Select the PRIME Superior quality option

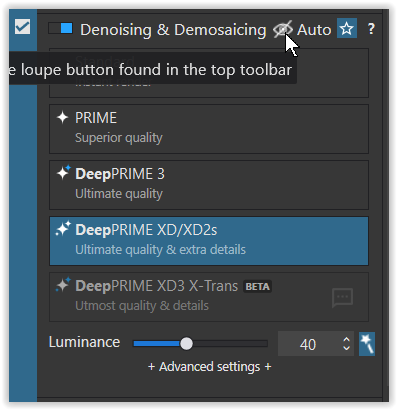(x=209, y=129)
